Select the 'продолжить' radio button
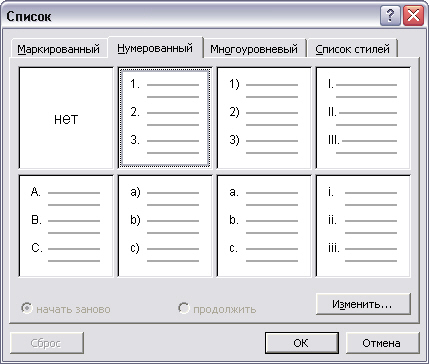 coord(183,308)
